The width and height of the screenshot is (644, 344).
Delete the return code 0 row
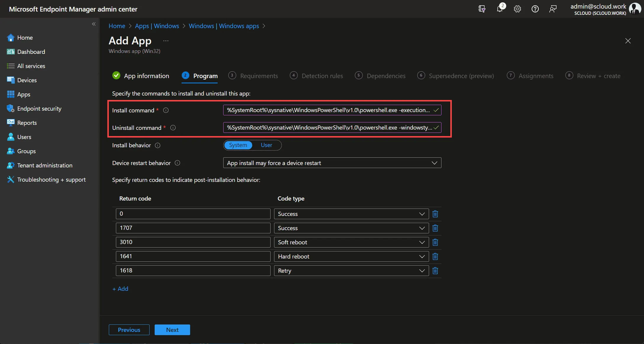[435, 214]
